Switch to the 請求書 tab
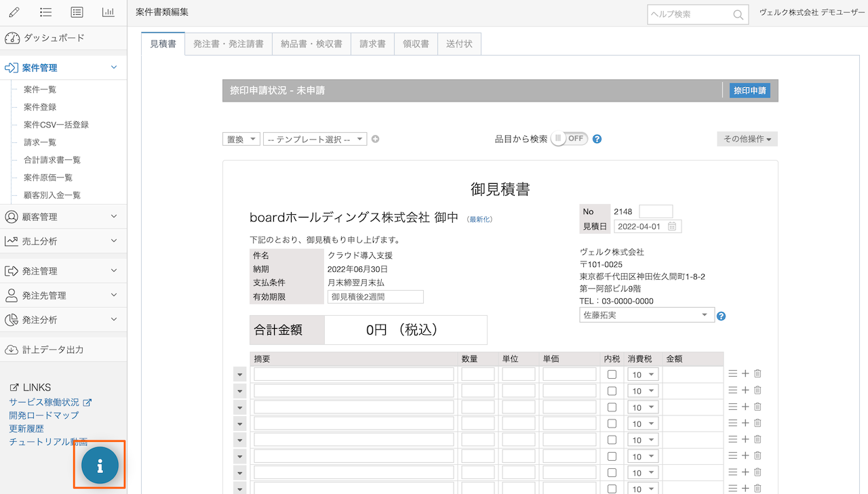The image size is (868, 494). tap(372, 44)
